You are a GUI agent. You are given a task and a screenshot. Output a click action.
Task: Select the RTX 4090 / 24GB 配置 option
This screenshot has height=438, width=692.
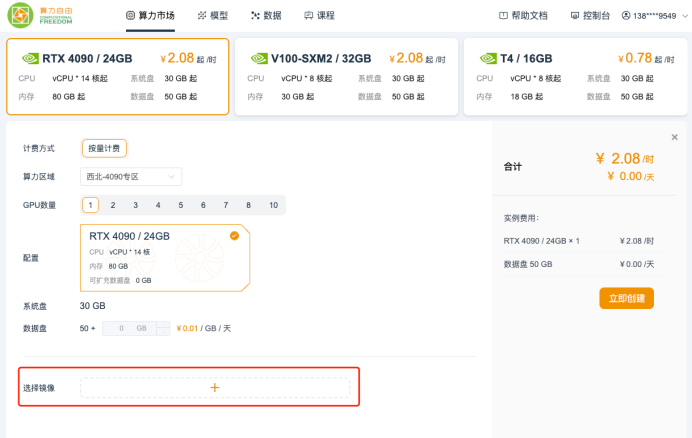tap(165, 258)
